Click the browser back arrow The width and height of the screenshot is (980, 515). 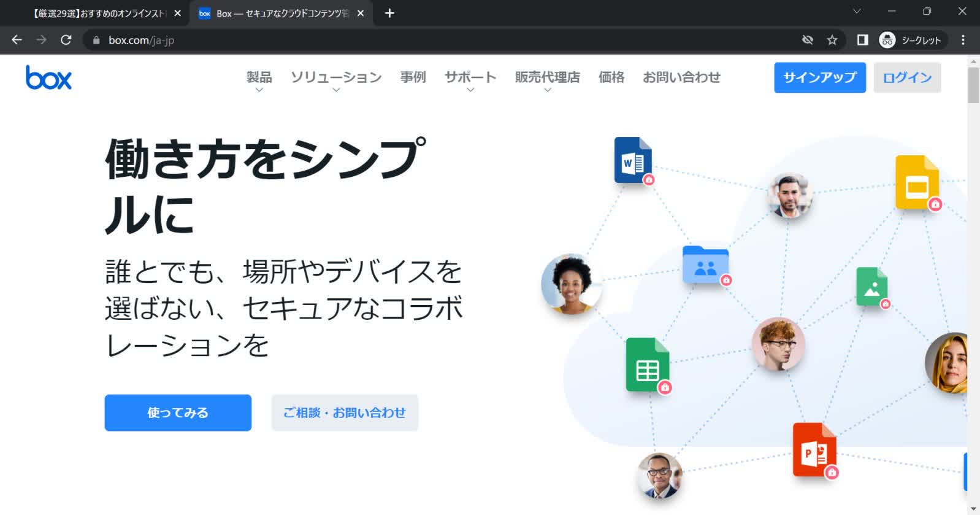pos(17,40)
